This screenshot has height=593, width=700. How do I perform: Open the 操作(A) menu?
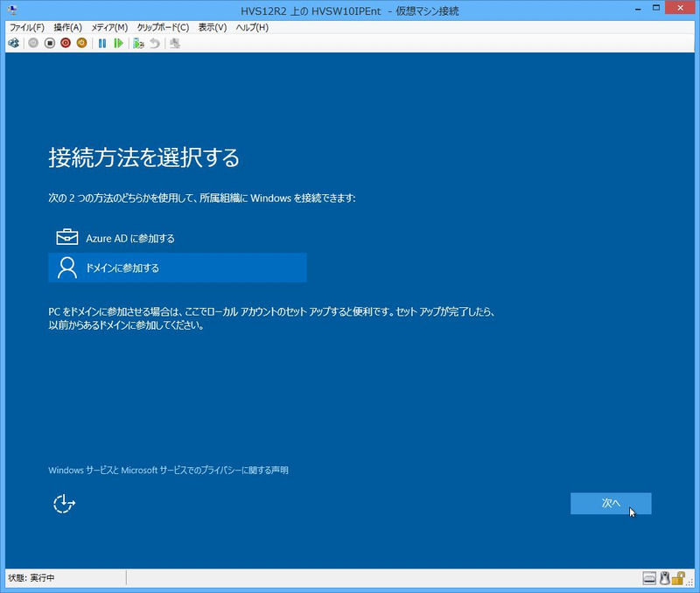coord(68,28)
